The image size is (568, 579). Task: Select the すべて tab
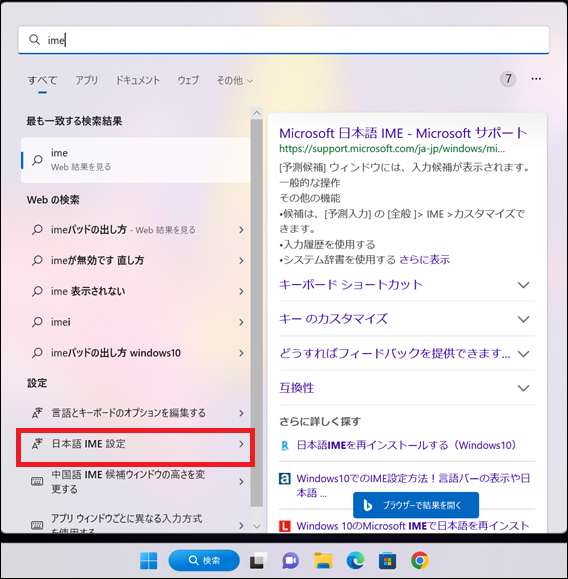click(42, 80)
